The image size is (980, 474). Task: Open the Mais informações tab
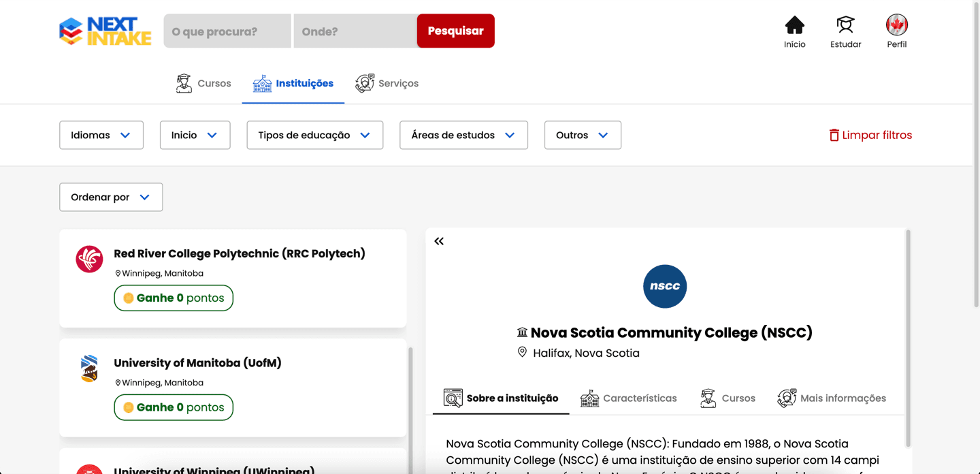pos(832,398)
